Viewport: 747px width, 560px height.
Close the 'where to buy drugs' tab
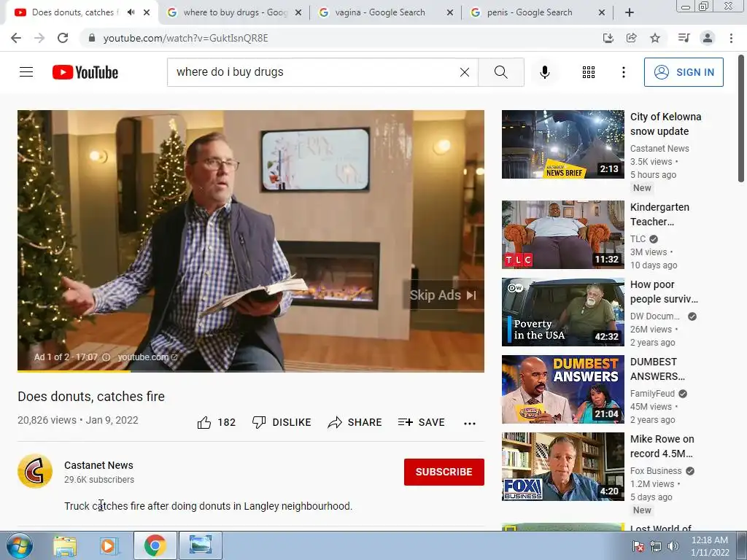(298, 12)
